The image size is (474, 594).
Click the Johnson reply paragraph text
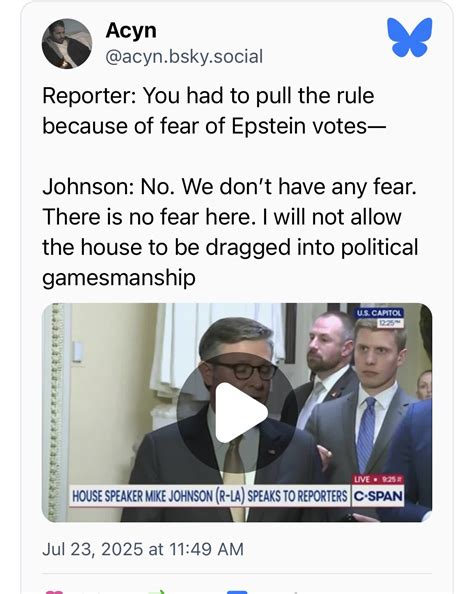coord(230,232)
